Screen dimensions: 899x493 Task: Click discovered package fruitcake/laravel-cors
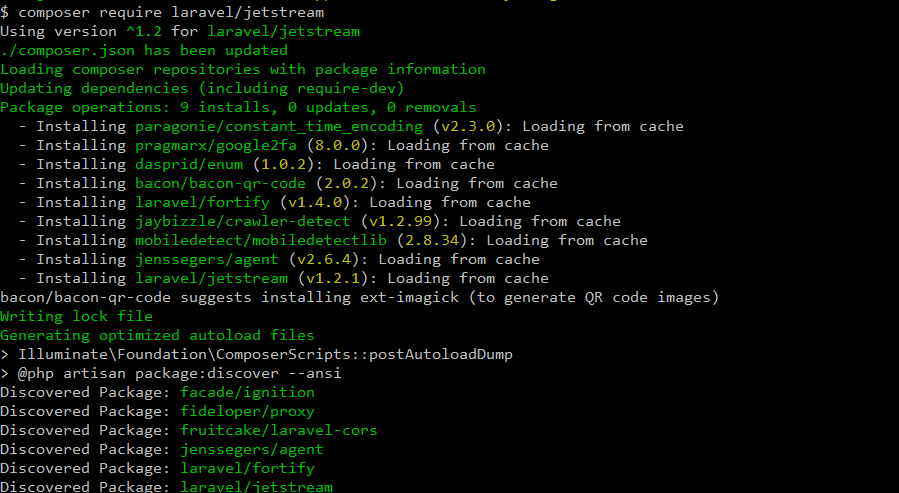(279, 430)
